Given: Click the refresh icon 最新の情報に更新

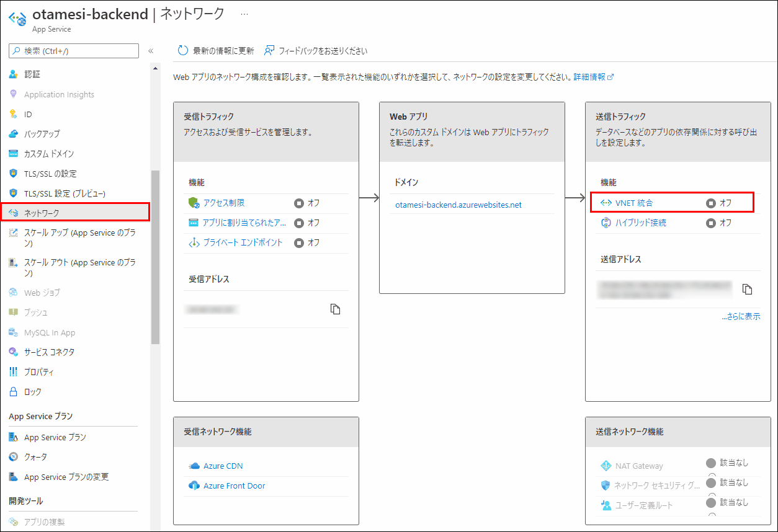Looking at the screenshot, I should 182,51.
